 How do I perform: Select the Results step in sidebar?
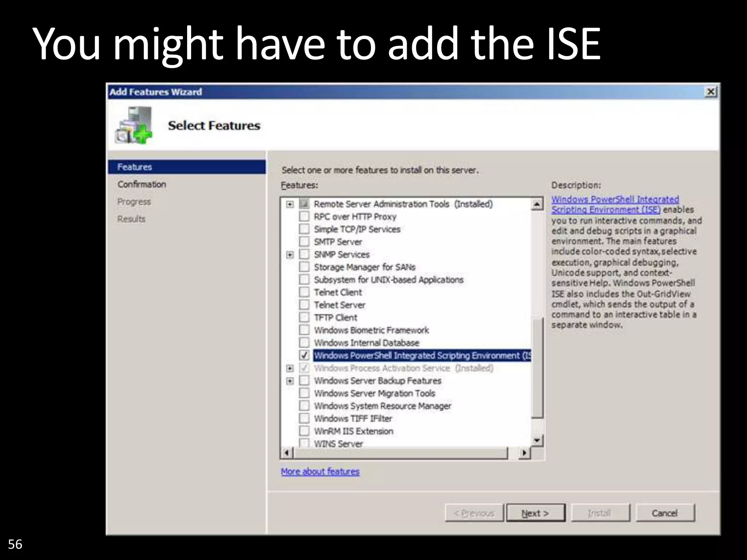131,219
